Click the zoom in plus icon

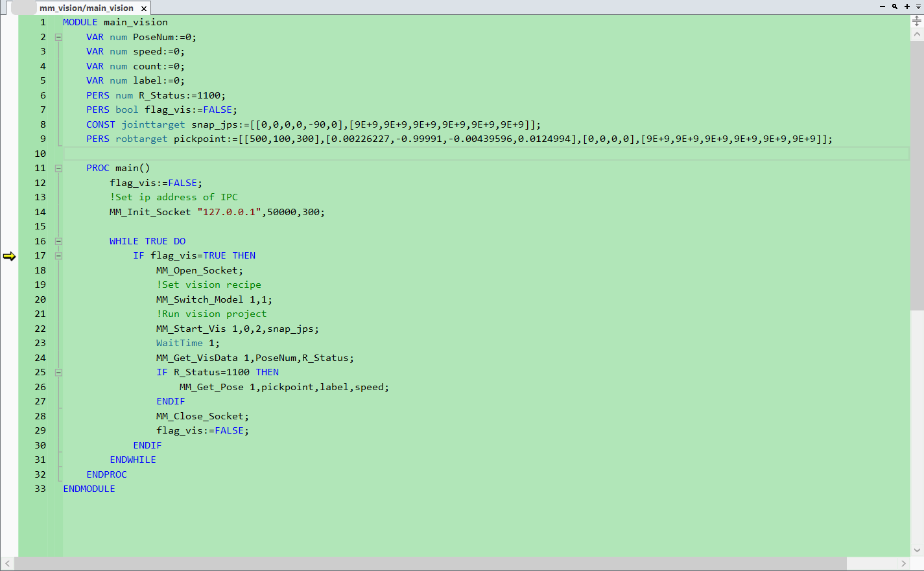click(906, 6)
